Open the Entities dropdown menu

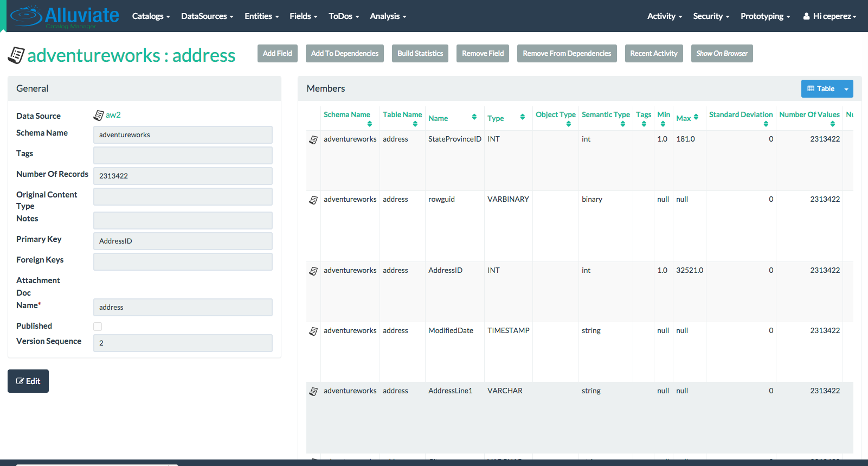coord(262,16)
